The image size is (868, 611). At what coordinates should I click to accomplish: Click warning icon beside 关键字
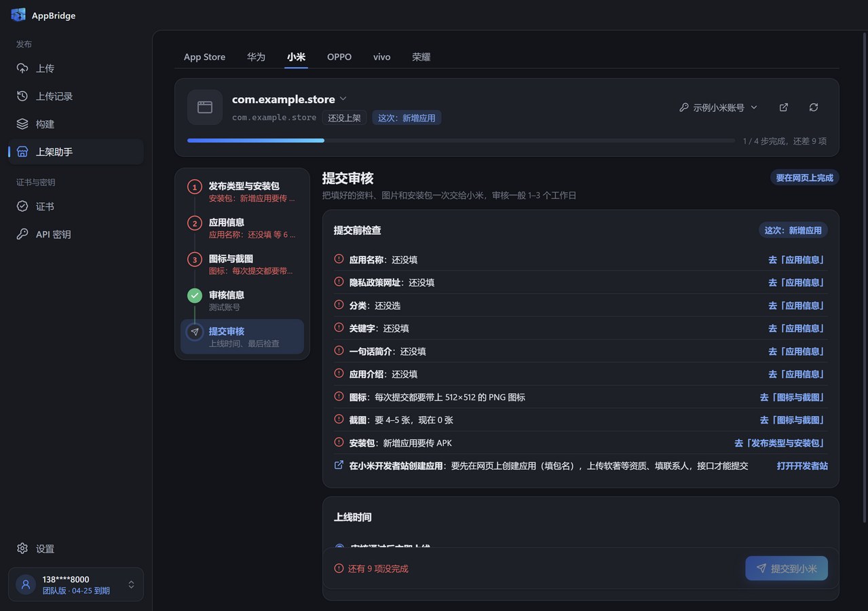point(339,328)
